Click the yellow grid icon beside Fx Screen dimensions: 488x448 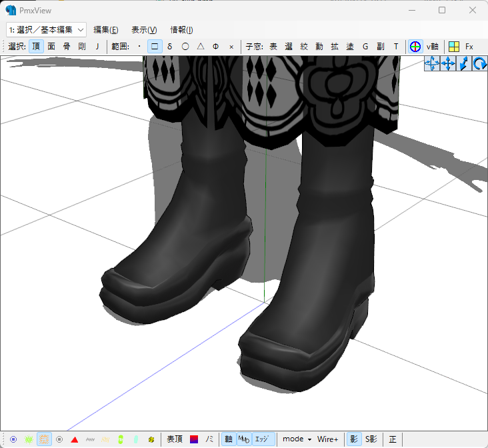click(x=453, y=47)
